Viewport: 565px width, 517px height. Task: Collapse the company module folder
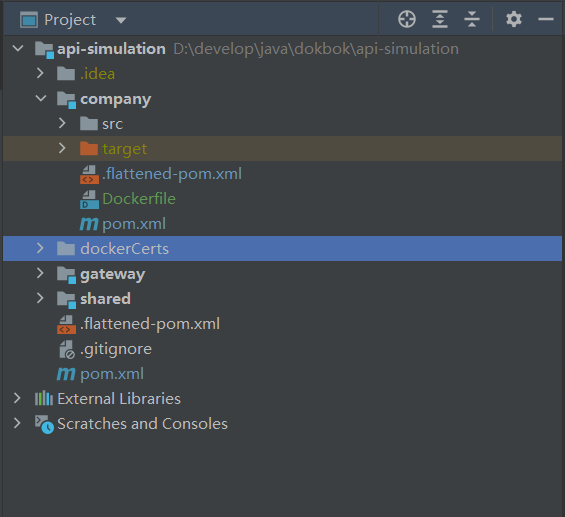pyautogui.click(x=41, y=98)
